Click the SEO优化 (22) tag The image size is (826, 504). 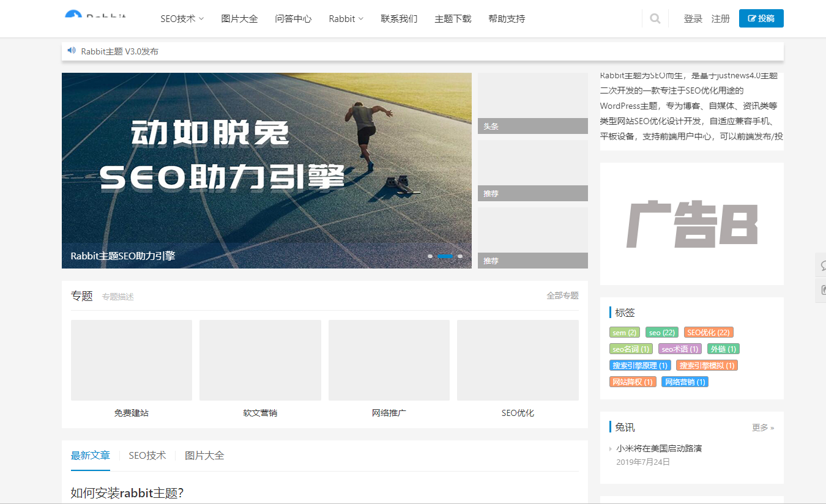coord(709,333)
